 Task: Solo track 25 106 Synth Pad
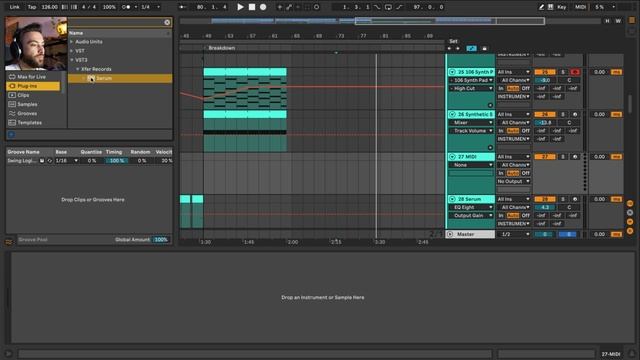[x=563, y=72]
